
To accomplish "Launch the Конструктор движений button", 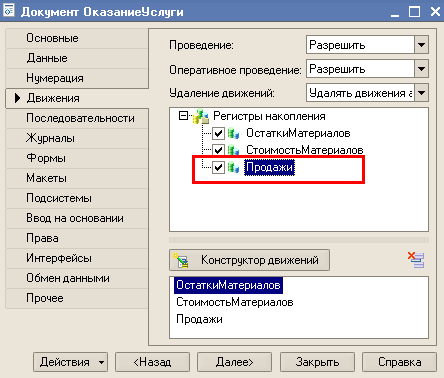I will (x=250, y=260).
